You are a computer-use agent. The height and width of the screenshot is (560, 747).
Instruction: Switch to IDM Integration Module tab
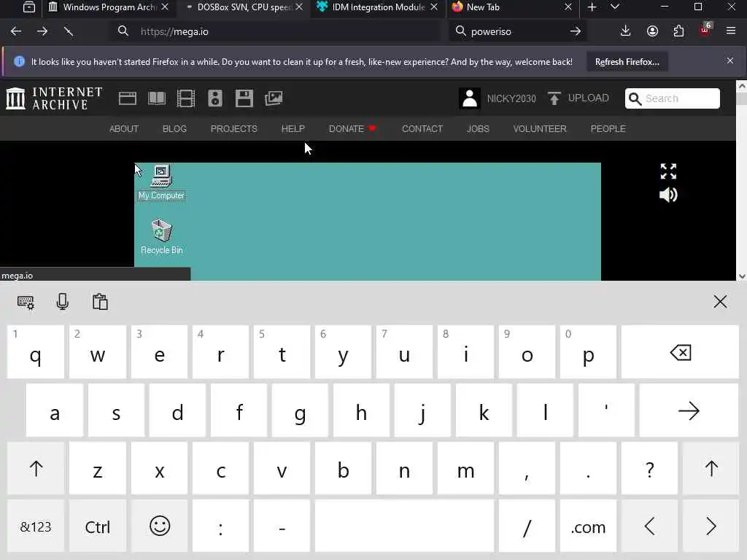click(378, 7)
